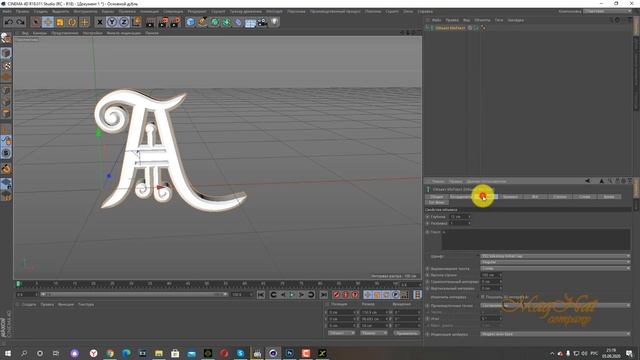Add a light object
640x360 pixels.
(x=275, y=22)
